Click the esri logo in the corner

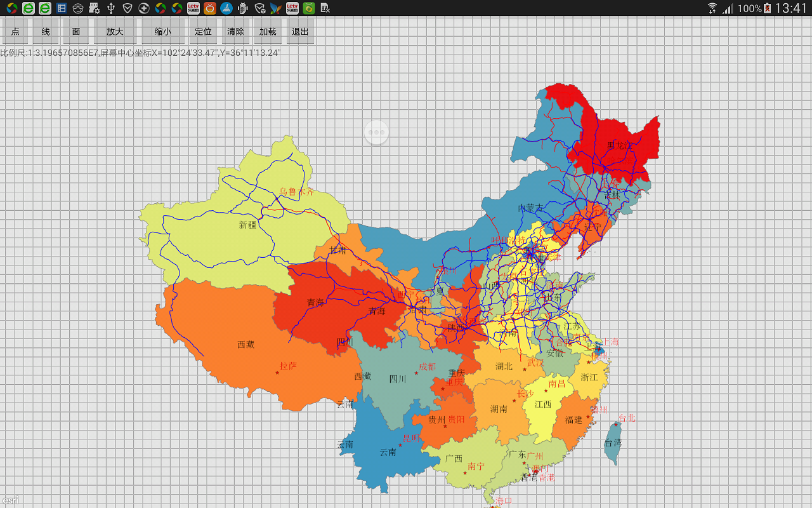click(10, 500)
